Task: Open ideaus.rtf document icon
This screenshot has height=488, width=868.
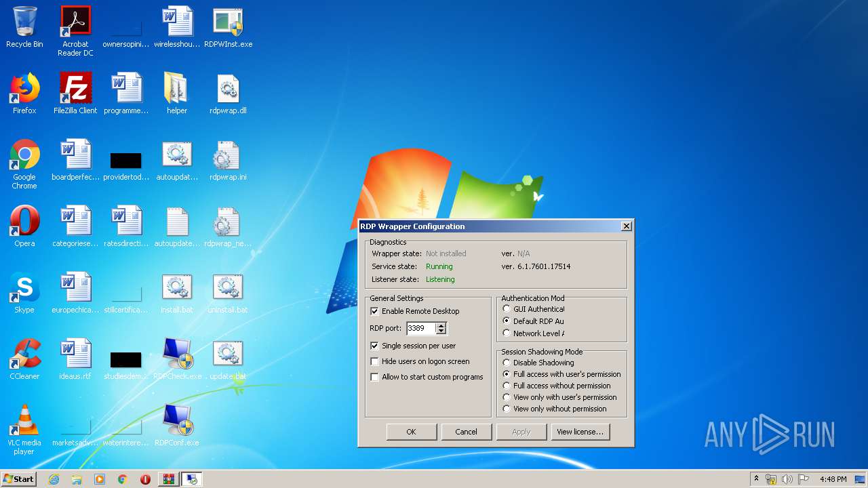Action: 75,359
